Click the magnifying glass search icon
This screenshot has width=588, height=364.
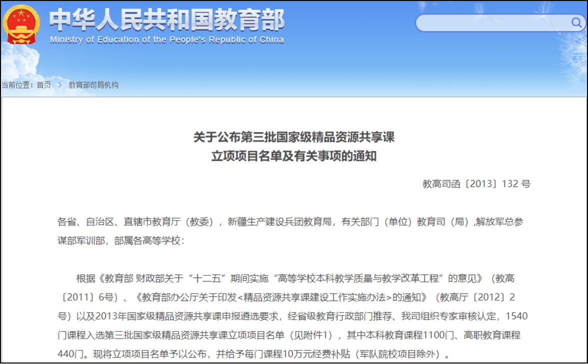576,22
